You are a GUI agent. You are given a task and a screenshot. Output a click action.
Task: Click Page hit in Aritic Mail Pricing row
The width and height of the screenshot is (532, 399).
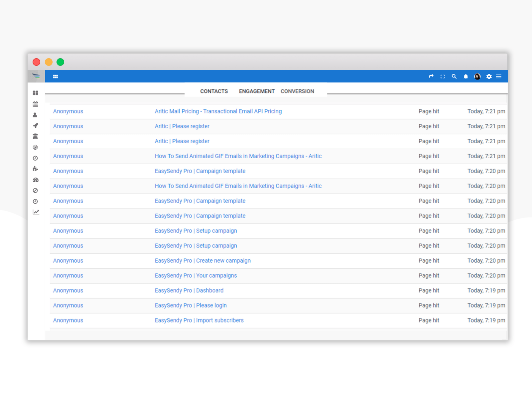click(429, 111)
